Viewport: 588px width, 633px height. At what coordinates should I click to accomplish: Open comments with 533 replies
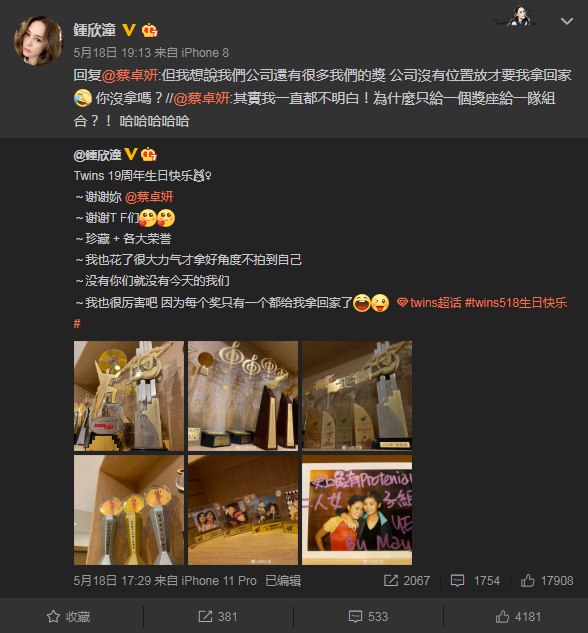(368, 616)
